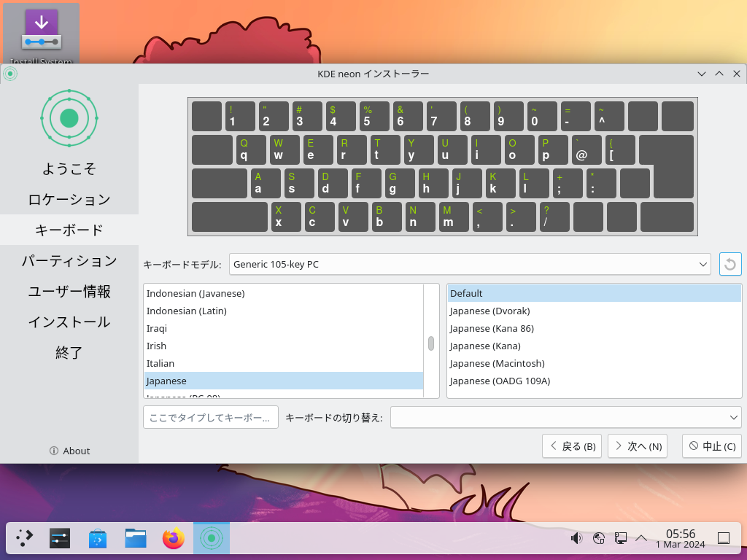Select Japanese (Kana) variant

point(594,346)
